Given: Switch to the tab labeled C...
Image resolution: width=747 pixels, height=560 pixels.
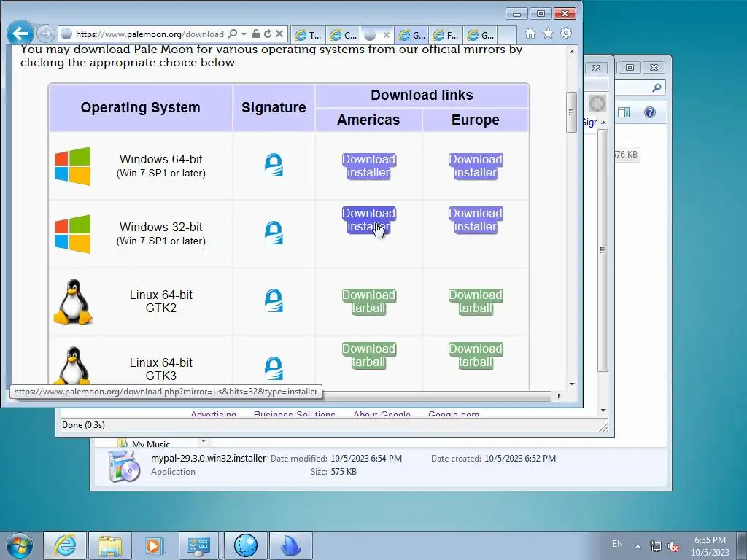Looking at the screenshot, I should point(344,35).
